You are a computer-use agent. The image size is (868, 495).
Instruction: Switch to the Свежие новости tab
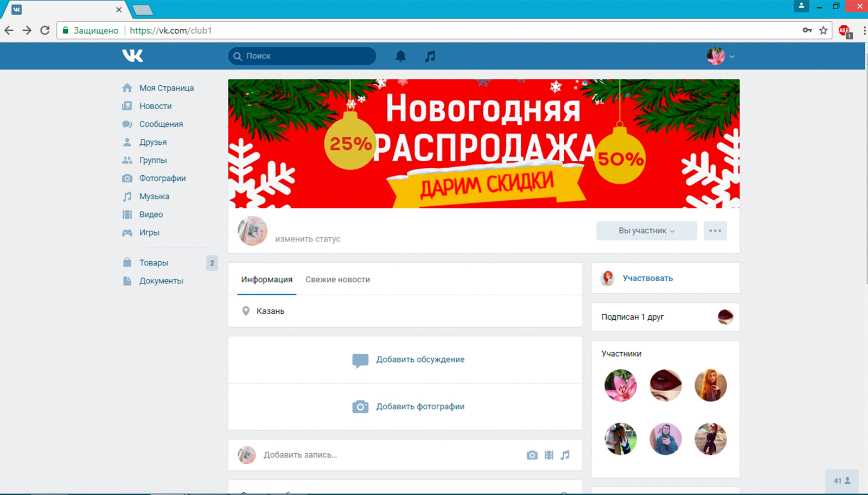(x=337, y=280)
